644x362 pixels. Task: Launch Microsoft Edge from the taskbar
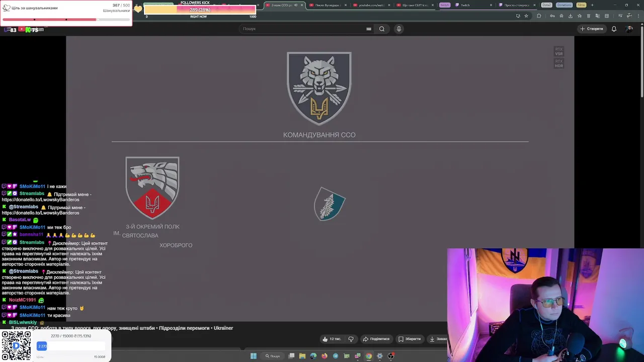coord(313,356)
